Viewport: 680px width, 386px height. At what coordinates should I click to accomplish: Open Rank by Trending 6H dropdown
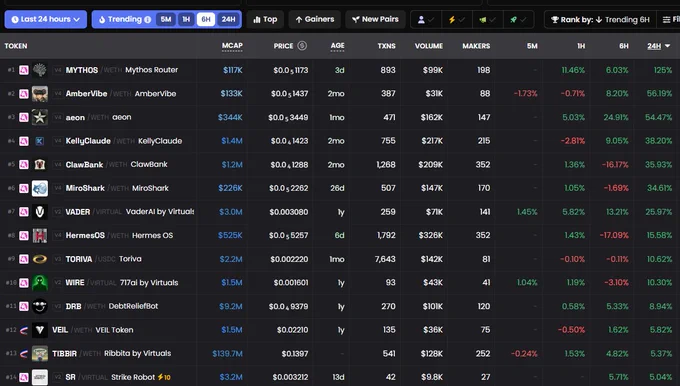point(600,20)
